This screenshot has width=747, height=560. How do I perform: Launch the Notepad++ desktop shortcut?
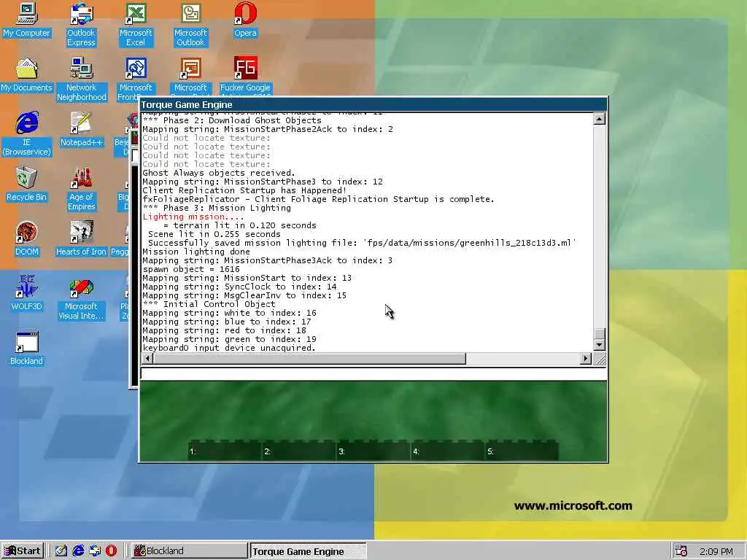[82, 128]
